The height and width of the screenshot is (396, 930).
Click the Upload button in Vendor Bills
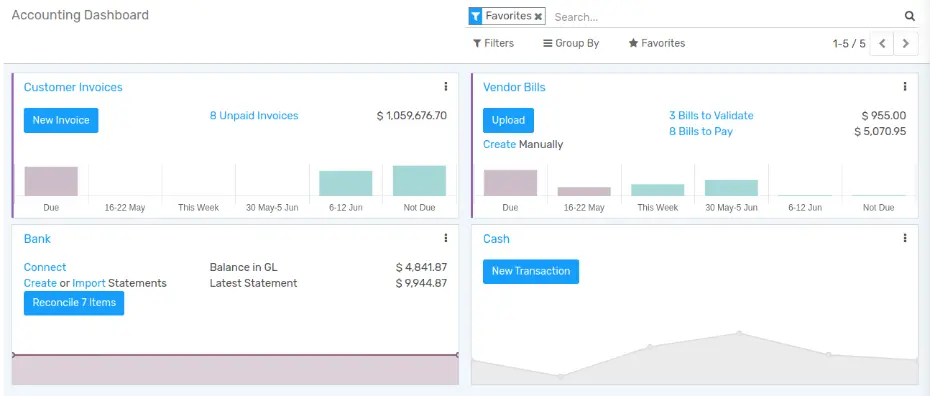[x=508, y=120]
